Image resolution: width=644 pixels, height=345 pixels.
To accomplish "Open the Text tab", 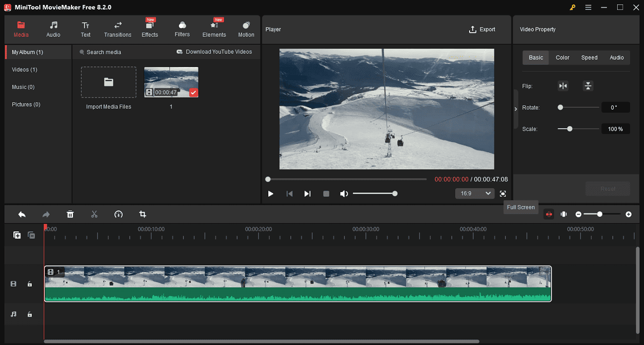I will coord(85,29).
